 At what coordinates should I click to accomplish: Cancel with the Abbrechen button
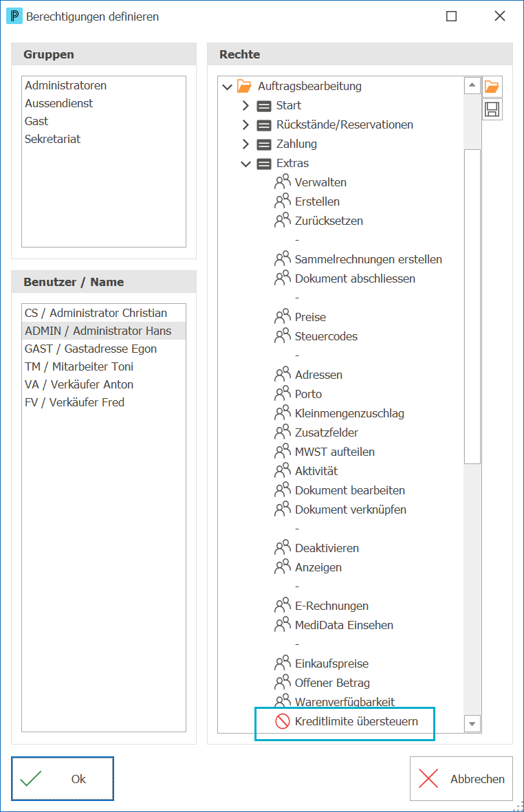tap(461, 779)
